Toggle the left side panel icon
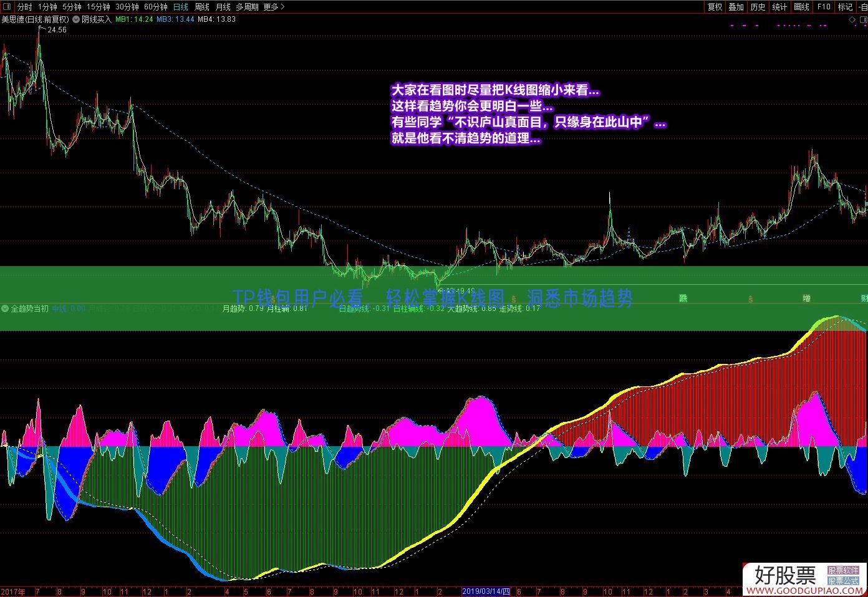 pos(6,7)
